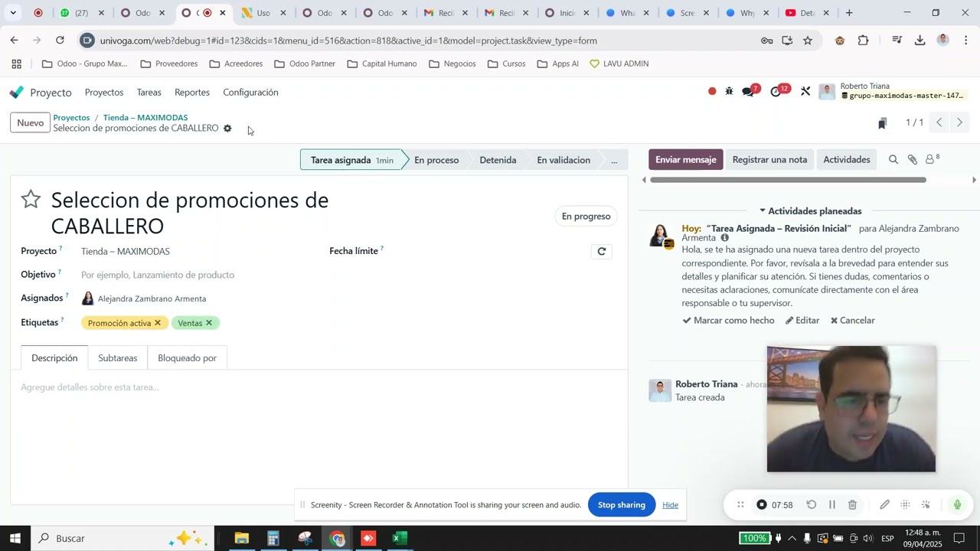Toggle the Screenity microphone
Viewport: 980px width, 551px height.
point(957,505)
